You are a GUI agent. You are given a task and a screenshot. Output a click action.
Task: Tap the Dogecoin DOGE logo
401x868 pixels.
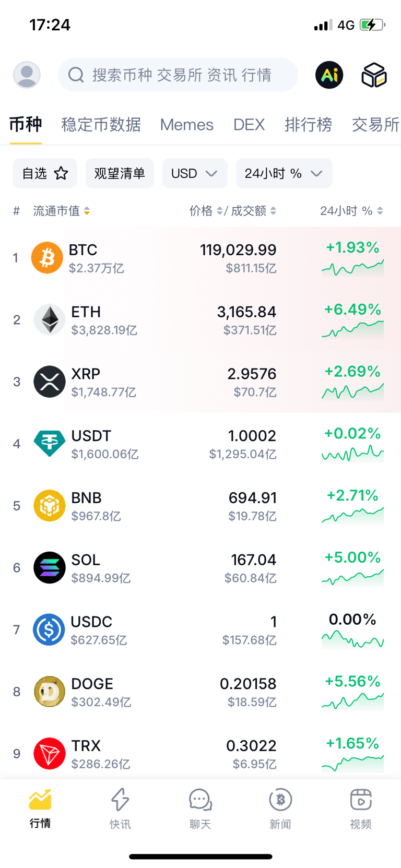tap(50, 692)
